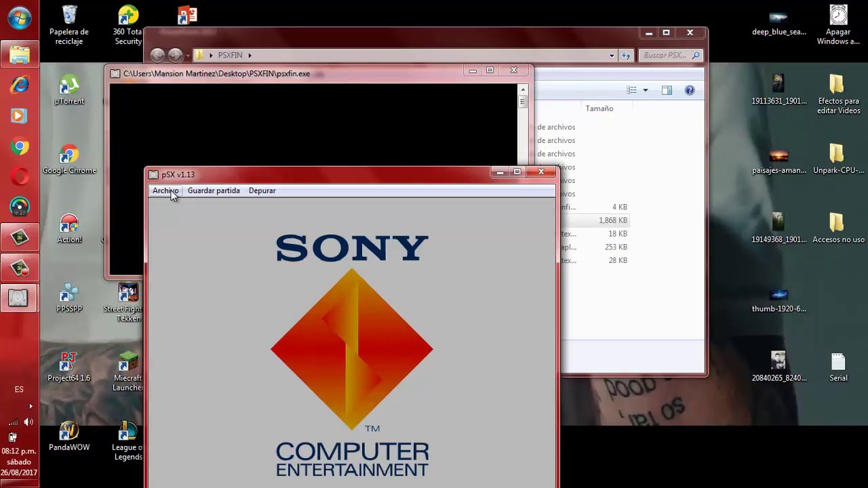The height and width of the screenshot is (488, 868).
Task: Select the PPSSPP desktop shortcut
Action: click(x=69, y=298)
